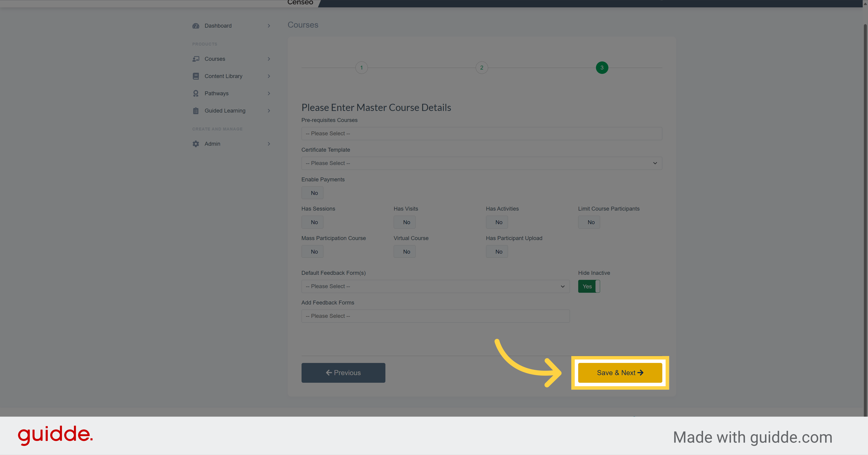868x455 pixels.
Task: Select step 3 circle in wizard
Action: (x=602, y=68)
